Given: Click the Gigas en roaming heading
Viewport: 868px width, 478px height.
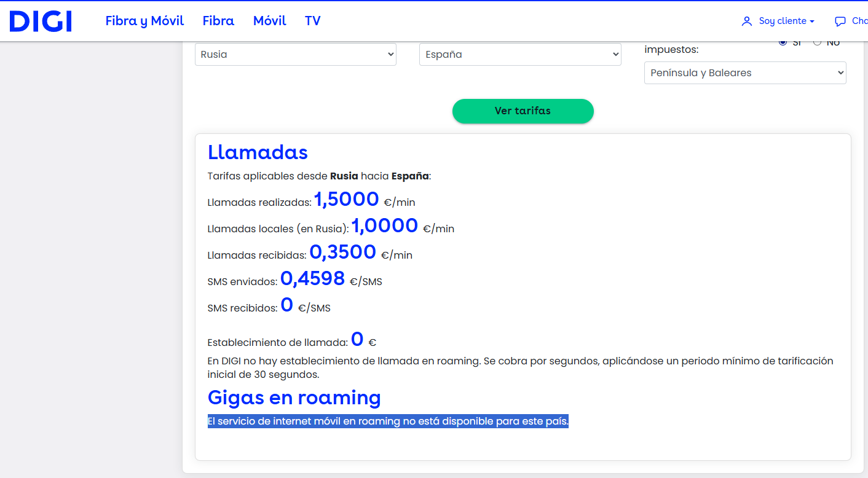Looking at the screenshot, I should click(294, 398).
